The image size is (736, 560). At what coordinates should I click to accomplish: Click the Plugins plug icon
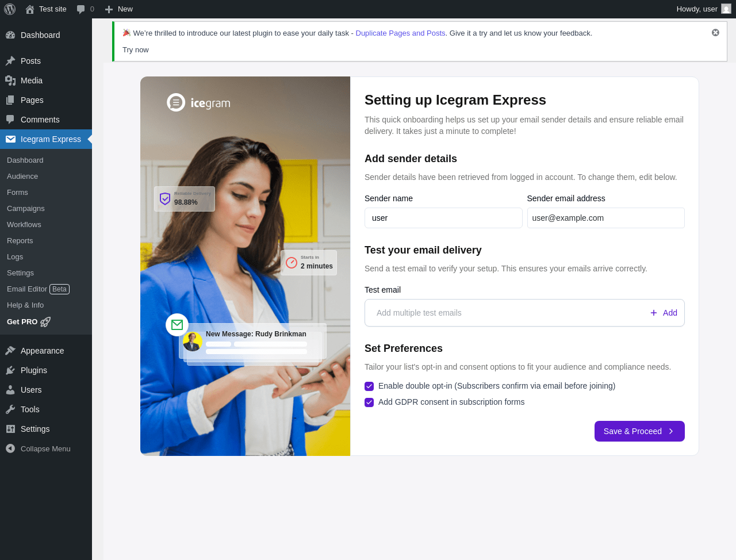[x=10, y=370]
